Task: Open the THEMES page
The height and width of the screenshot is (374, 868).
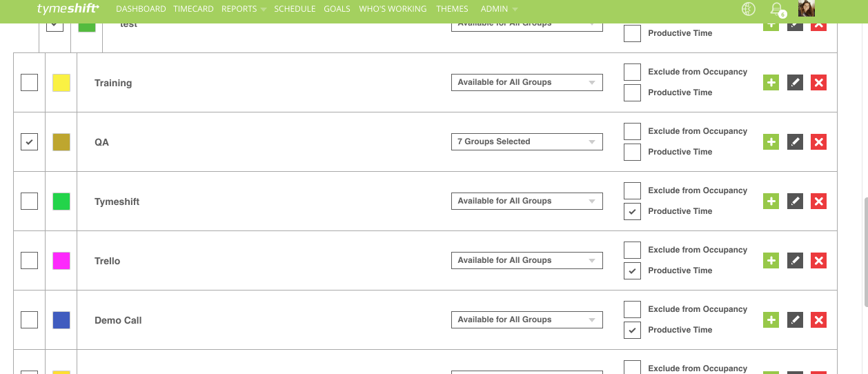Action: 452,9
